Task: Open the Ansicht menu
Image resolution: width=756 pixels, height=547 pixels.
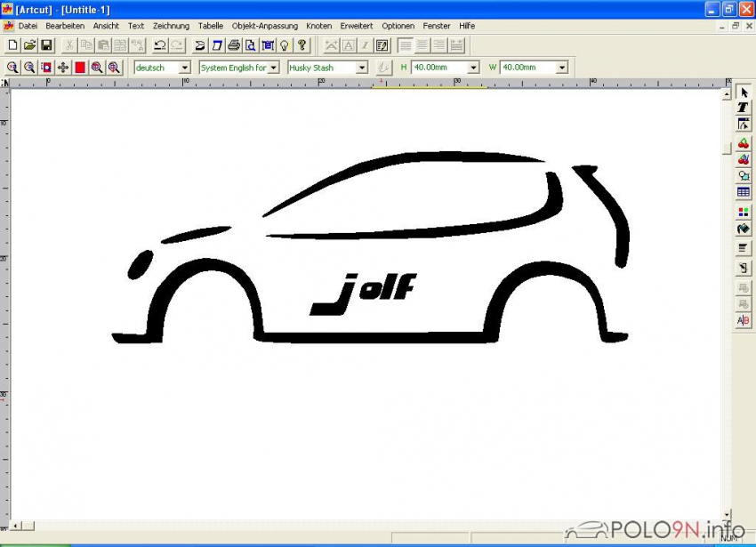Action: point(106,26)
